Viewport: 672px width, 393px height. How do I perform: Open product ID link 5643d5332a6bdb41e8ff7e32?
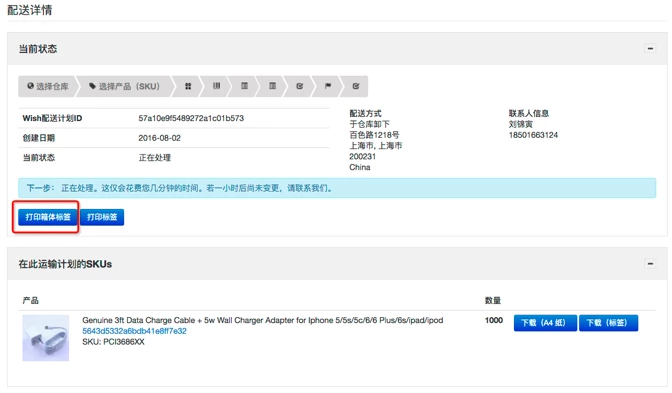(134, 331)
